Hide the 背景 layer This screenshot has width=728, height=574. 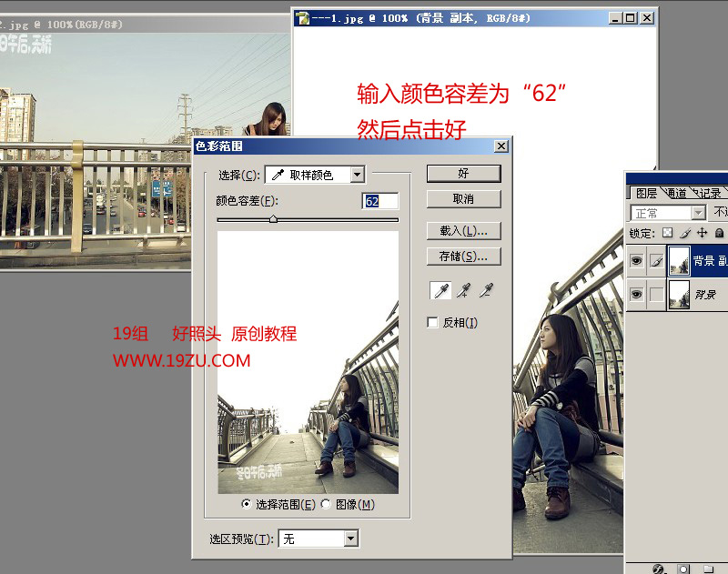pyautogui.click(x=636, y=294)
